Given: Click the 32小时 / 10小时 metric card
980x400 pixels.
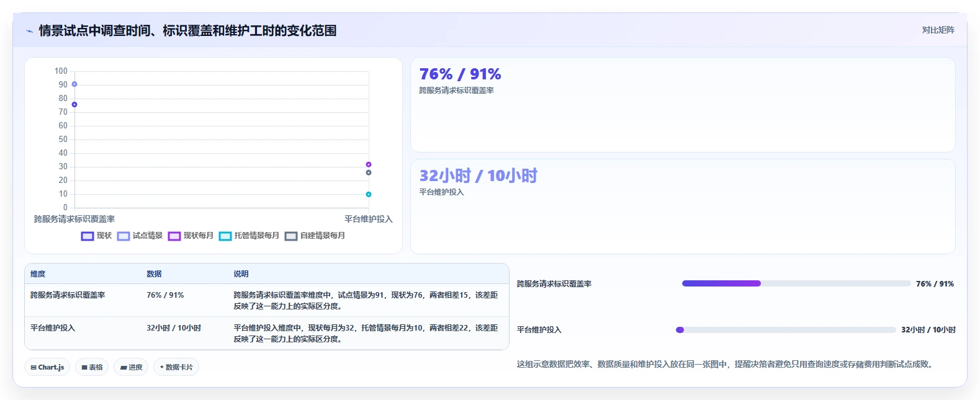Looking at the screenshot, I should [x=683, y=207].
